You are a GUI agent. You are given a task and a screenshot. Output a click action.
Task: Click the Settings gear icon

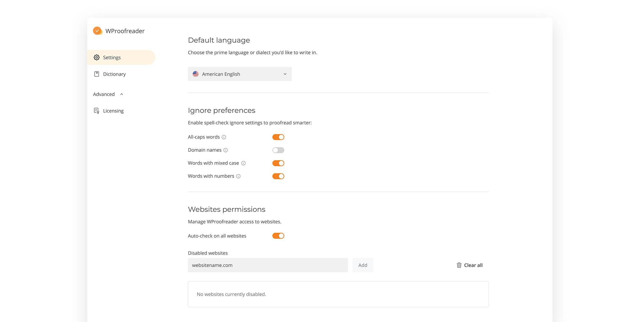click(x=97, y=57)
